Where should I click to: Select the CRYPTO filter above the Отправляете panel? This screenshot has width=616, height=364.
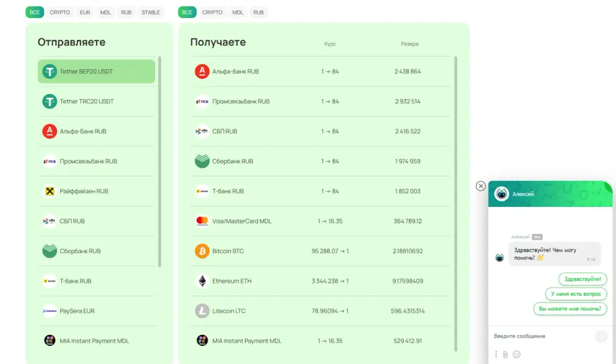coord(60,12)
